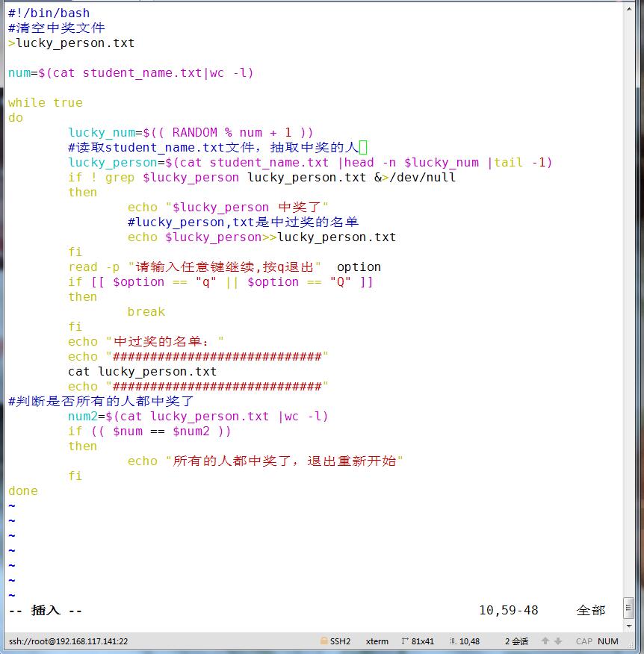Screen dimensions: 644x654
Task: Click the '2 会话' sessions indicator
Action: coord(516,641)
